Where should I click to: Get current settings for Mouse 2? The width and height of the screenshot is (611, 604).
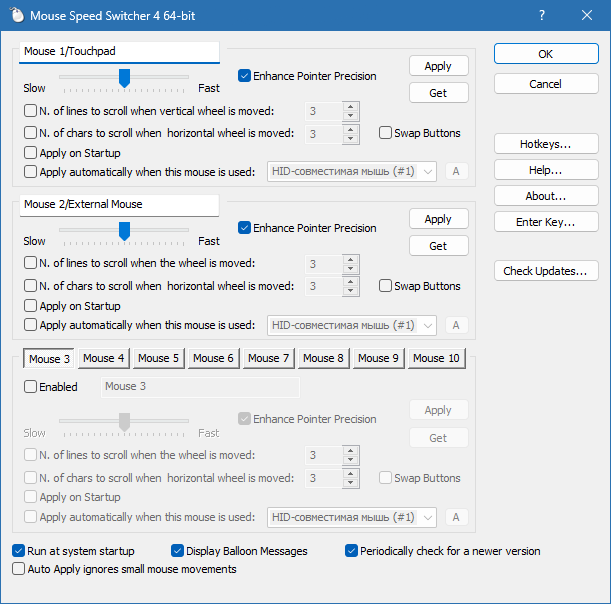click(x=438, y=246)
